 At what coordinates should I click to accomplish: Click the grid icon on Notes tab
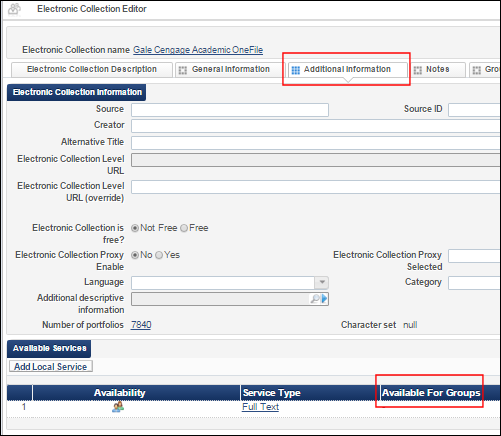click(418, 70)
